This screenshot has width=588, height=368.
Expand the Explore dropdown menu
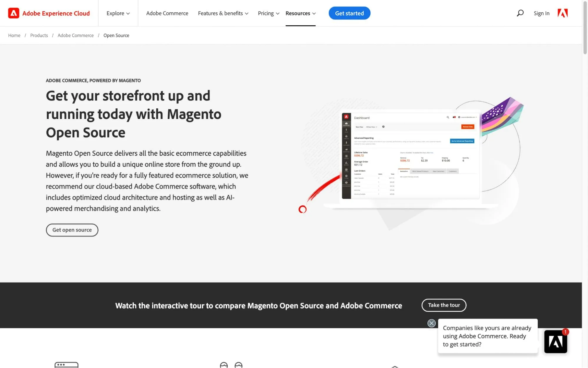point(118,13)
